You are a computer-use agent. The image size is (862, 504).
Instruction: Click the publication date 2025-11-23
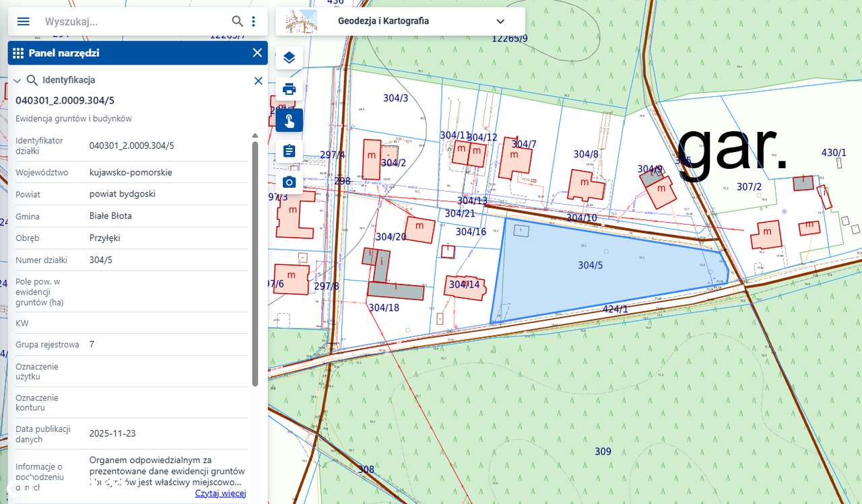[x=112, y=433]
